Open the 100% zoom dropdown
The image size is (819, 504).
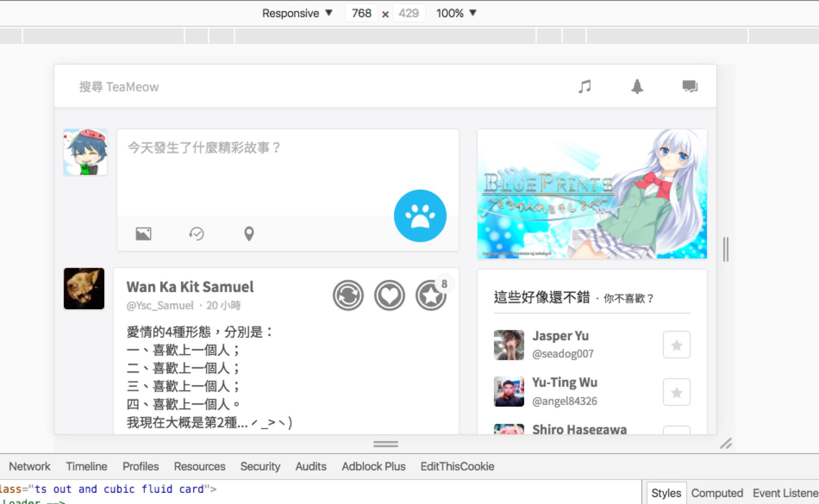click(456, 13)
